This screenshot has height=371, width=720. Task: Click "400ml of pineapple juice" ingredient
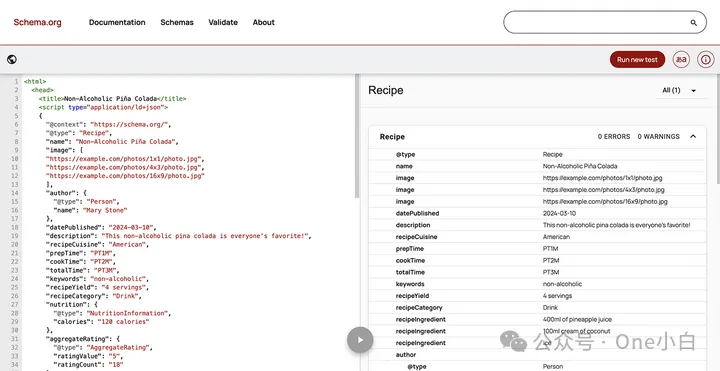tap(577, 320)
